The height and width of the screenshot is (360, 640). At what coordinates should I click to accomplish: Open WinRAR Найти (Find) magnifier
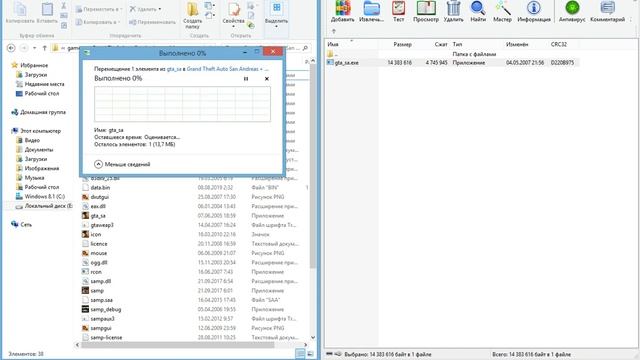tap(478, 11)
